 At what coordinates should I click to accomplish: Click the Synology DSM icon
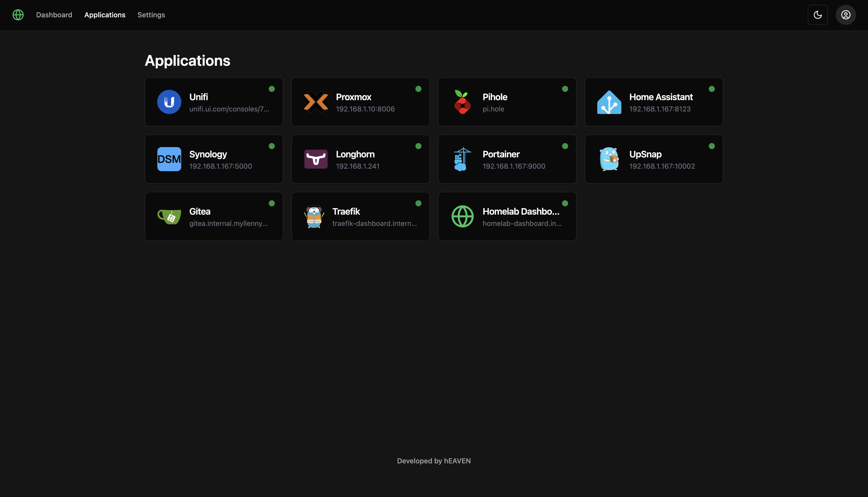click(169, 159)
